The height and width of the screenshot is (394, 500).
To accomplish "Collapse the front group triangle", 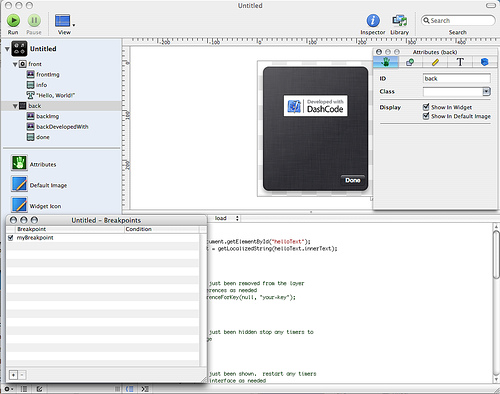I will point(15,64).
